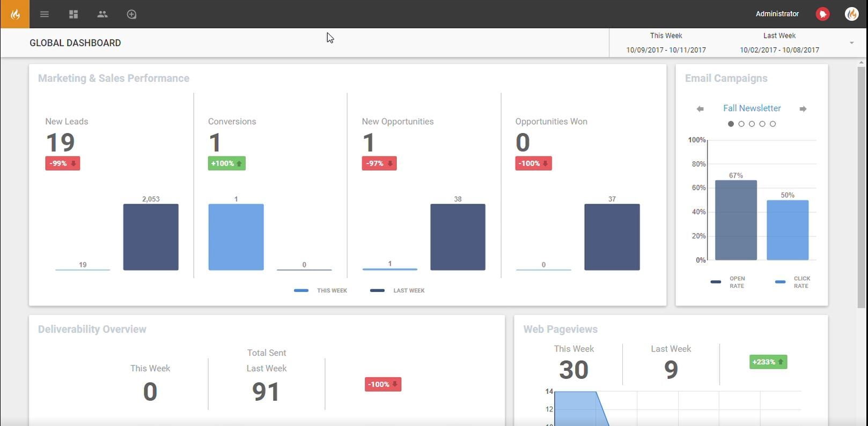Open the user profile avatar icon
Viewport: 868px width, 426px height.
[x=851, y=14]
